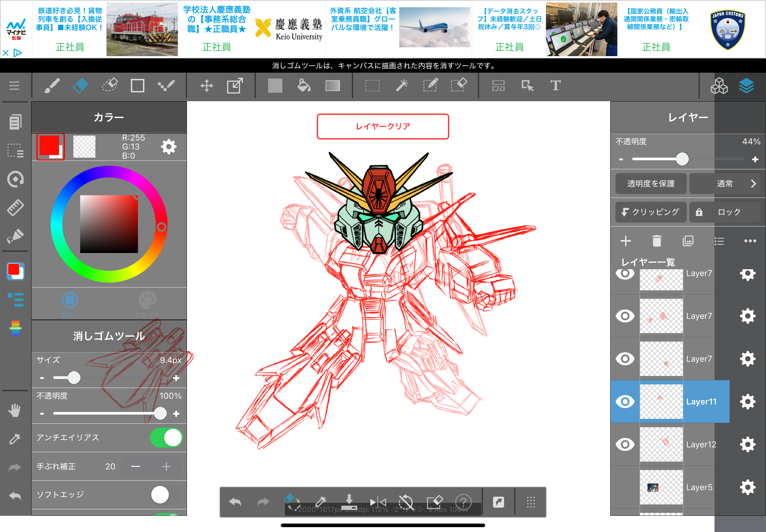This screenshot has width=766, height=532.
Task: Delete layer with trash icon
Action: [x=657, y=241]
